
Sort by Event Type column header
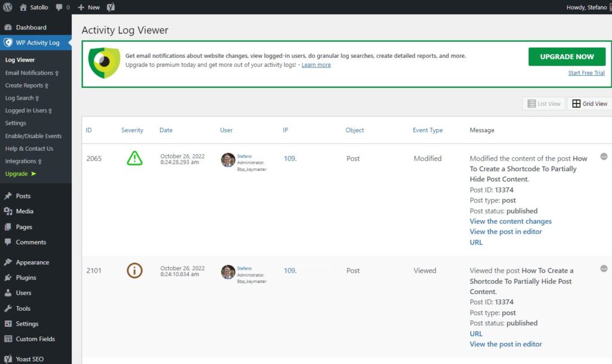427,130
